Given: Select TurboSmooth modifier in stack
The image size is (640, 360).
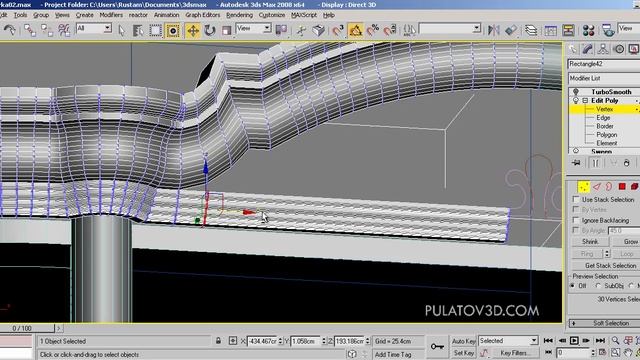Looking at the screenshot, I should 611,92.
